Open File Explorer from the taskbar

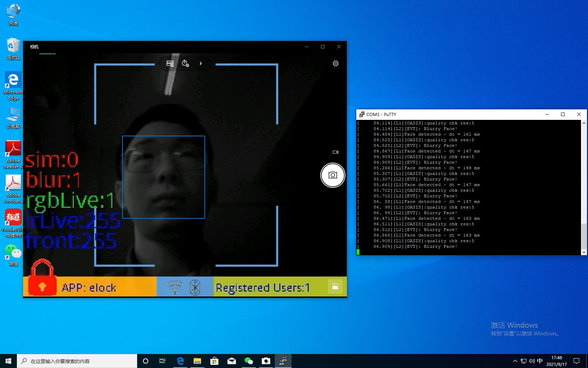coord(197,361)
